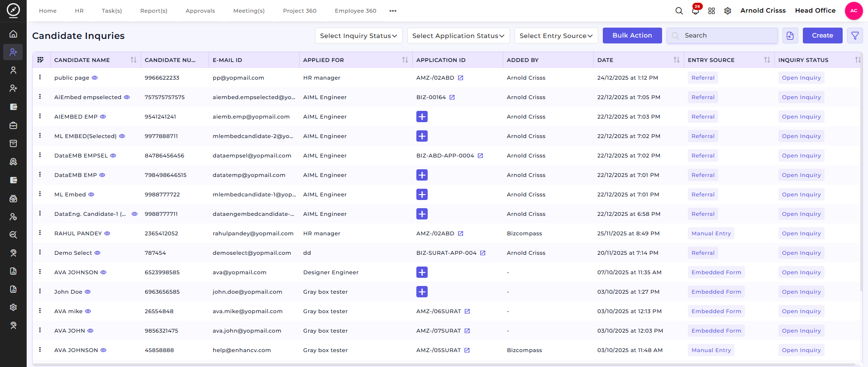Open row actions menu for Demo Select
This screenshot has width=868, height=367.
[x=40, y=253]
